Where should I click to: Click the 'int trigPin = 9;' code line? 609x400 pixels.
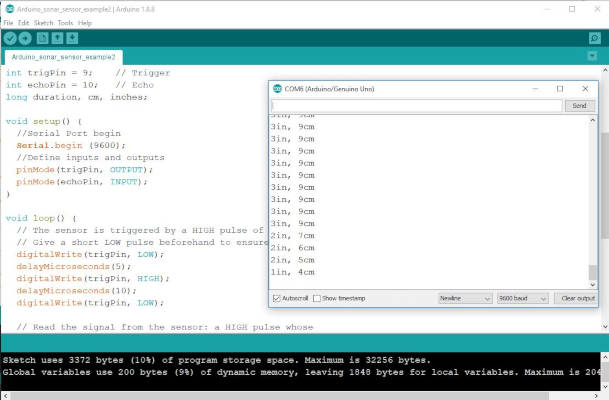click(49, 73)
